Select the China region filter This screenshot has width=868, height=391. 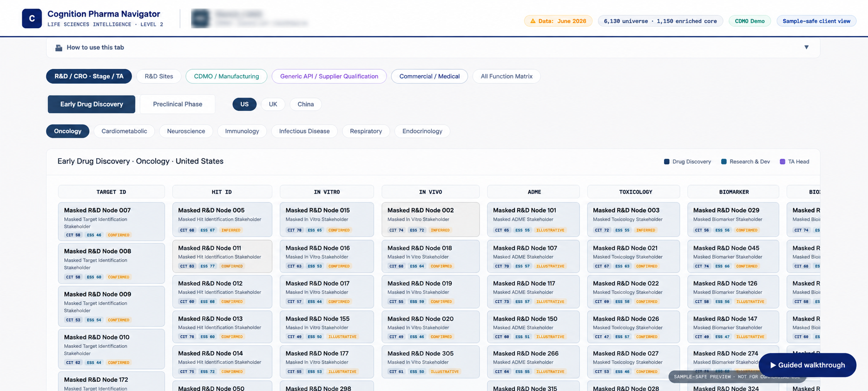pyautogui.click(x=306, y=104)
